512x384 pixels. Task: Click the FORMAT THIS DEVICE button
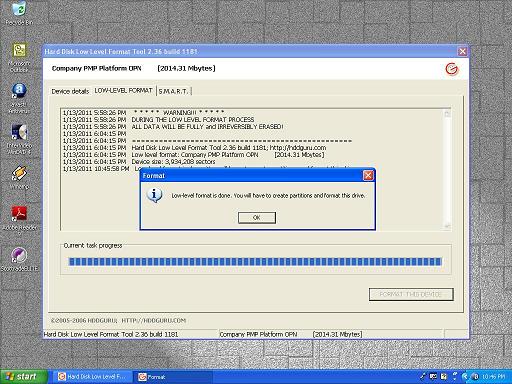point(411,294)
